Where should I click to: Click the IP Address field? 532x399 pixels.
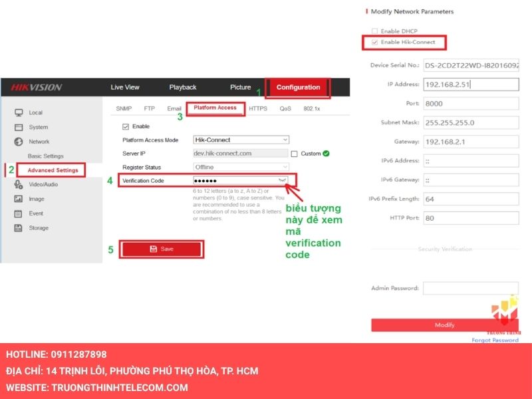coord(471,84)
